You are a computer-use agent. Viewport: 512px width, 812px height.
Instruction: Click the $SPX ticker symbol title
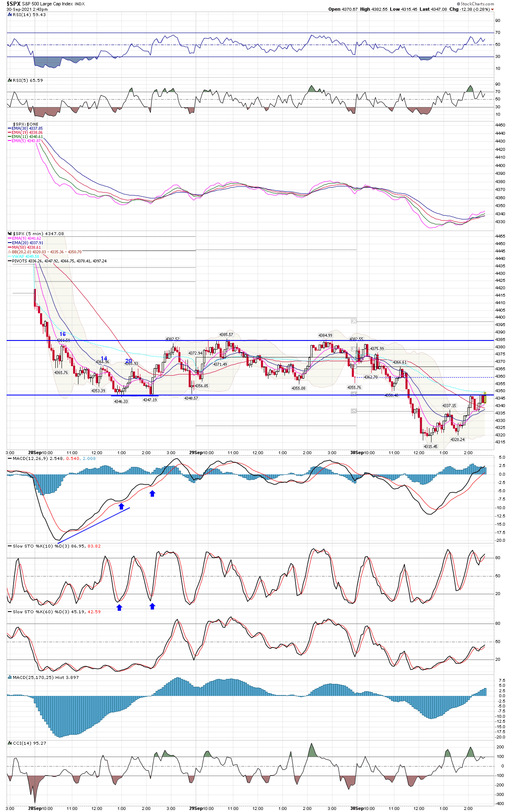(x=13, y=4)
